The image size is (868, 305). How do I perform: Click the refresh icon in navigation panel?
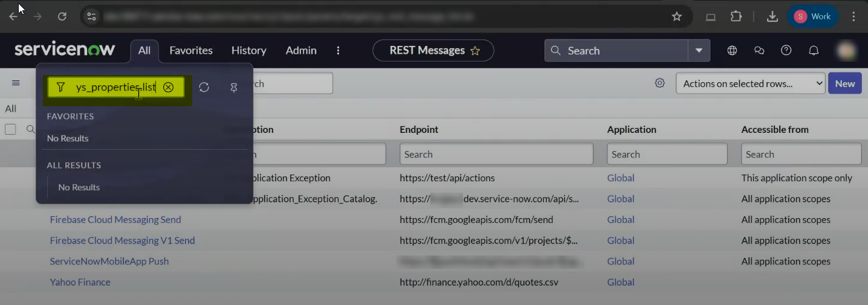pyautogui.click(x=204, y=88)
